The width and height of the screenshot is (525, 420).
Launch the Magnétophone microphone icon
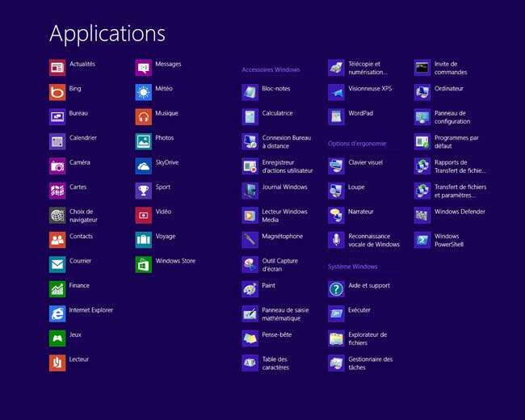click(x=250, y=240)
